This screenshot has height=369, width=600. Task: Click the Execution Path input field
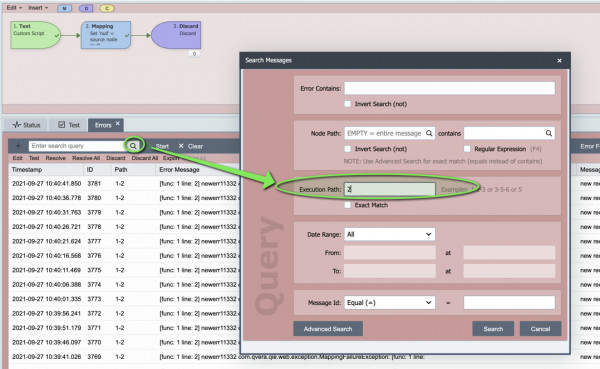(x=390, y=189)
